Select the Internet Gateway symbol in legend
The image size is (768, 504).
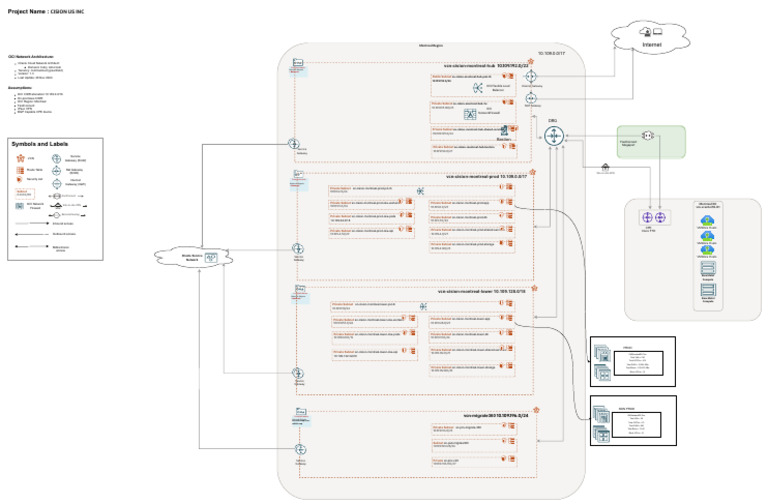(56, 184)
